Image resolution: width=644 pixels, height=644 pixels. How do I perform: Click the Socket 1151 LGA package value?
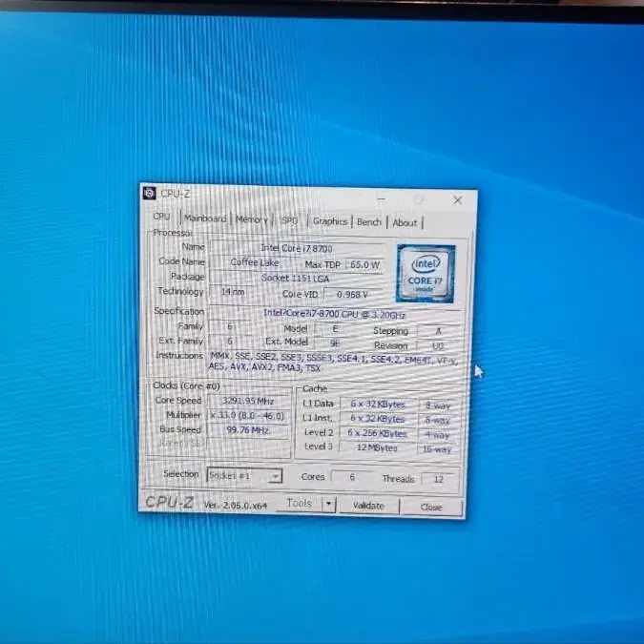pyautogui.click(x=296, y=278)
